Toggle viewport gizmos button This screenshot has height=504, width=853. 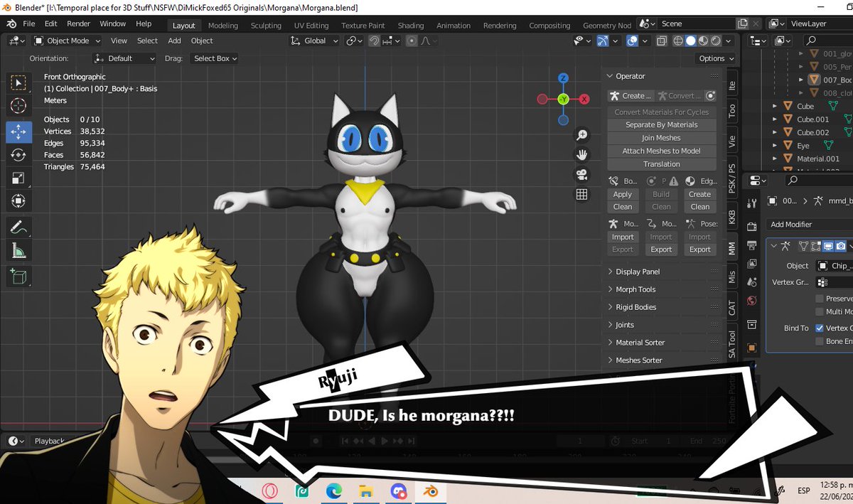click(603, 41)
